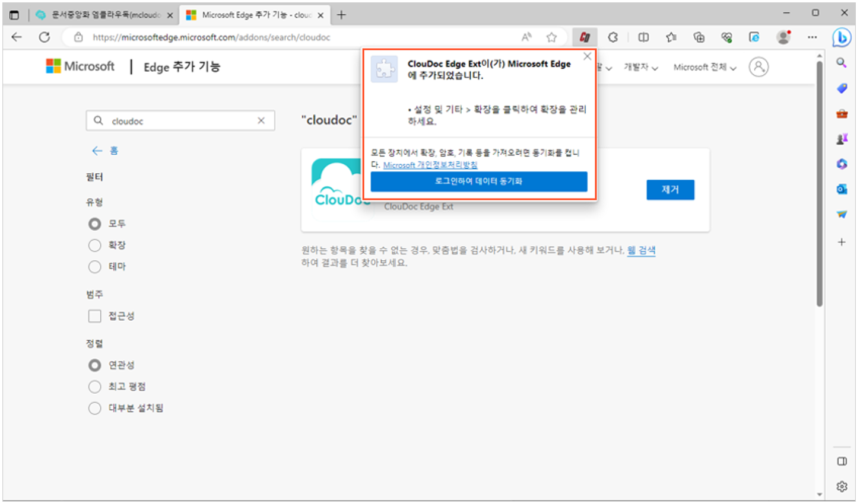Image resolution: width=860 pixels, height=504 pixels.
Task: Toggle sidebar visibility icon at bottom
Action: pyautogui.click(x=842, y=461)
